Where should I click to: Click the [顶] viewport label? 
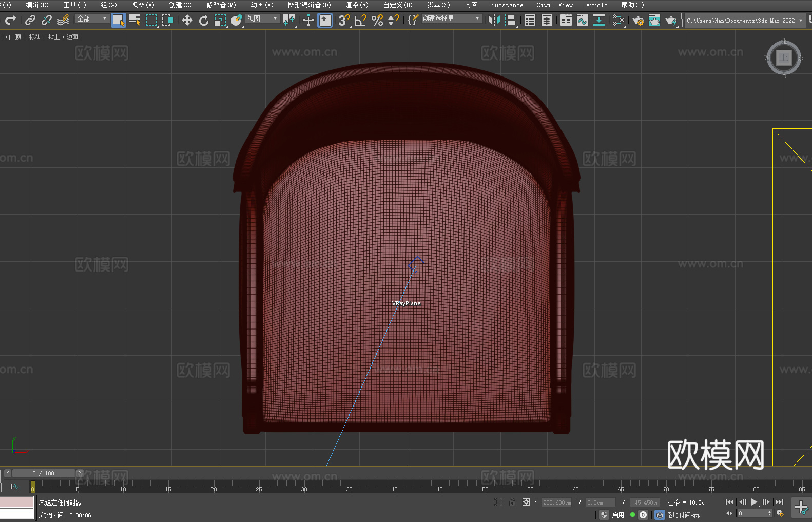click(x=19, y=37)
